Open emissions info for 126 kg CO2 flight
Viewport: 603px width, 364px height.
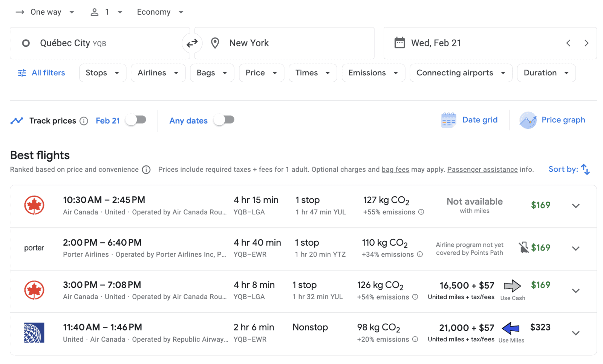415,297
